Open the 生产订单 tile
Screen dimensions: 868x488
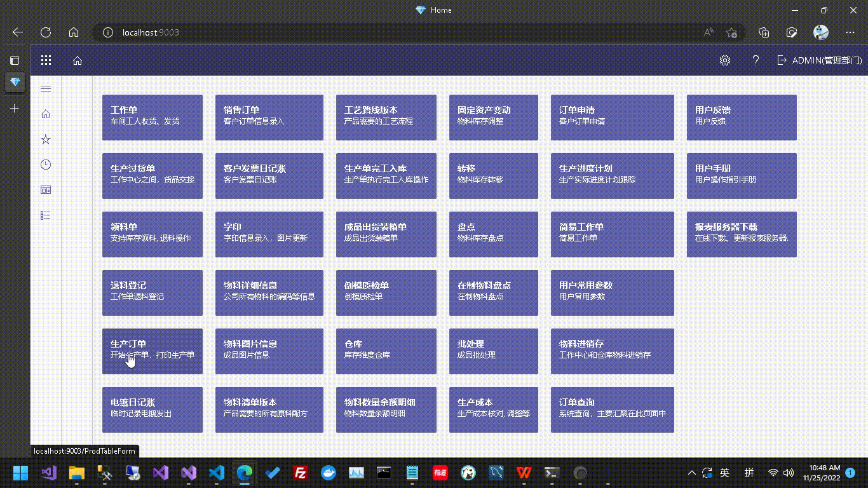click(x=152, y=351)
